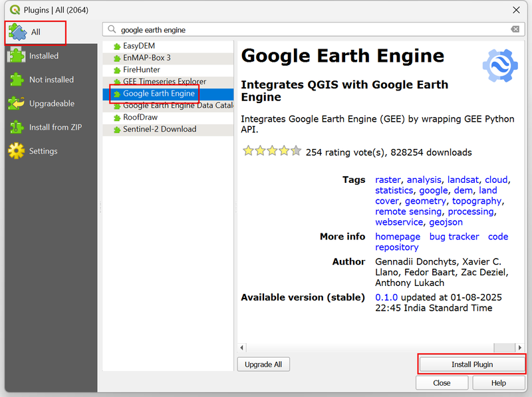Screen dimensions: 532x397
Task: Clear the plugin search text
Action: coord(515,29)
